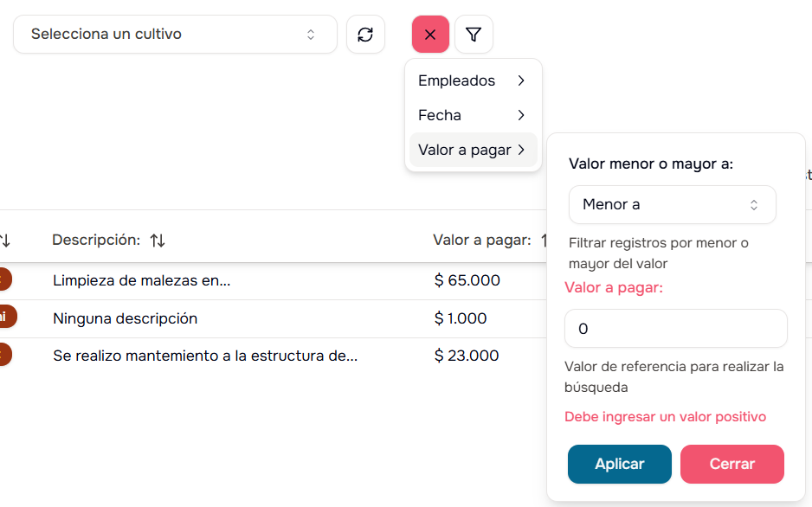The image size is (812, 507).
Task: Open the Menor a dropdown
Action: (x=672, y=205)
